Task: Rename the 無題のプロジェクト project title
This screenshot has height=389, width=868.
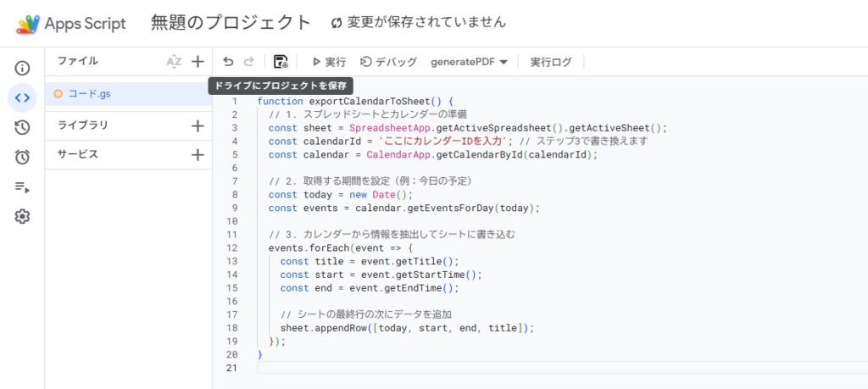Action: click(231, 23)
